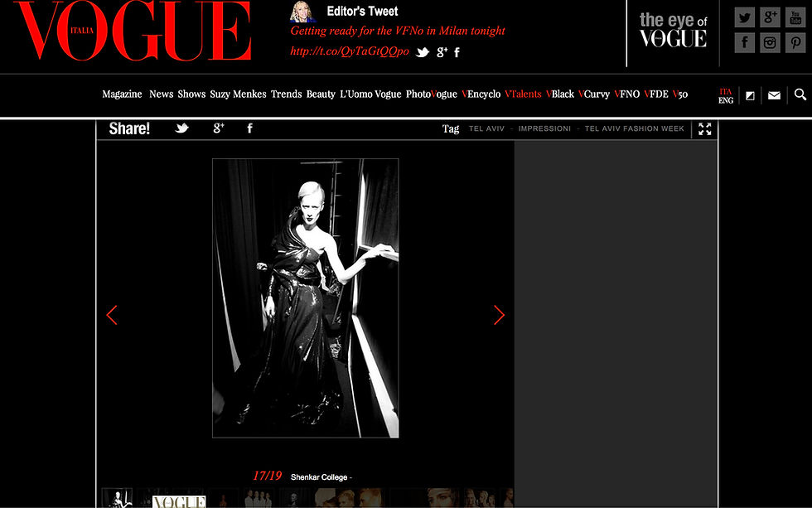The height and width of the screenshot is (508, 812).
Task: Open the eye of Vogue logo
Action: tap(673, 30)
